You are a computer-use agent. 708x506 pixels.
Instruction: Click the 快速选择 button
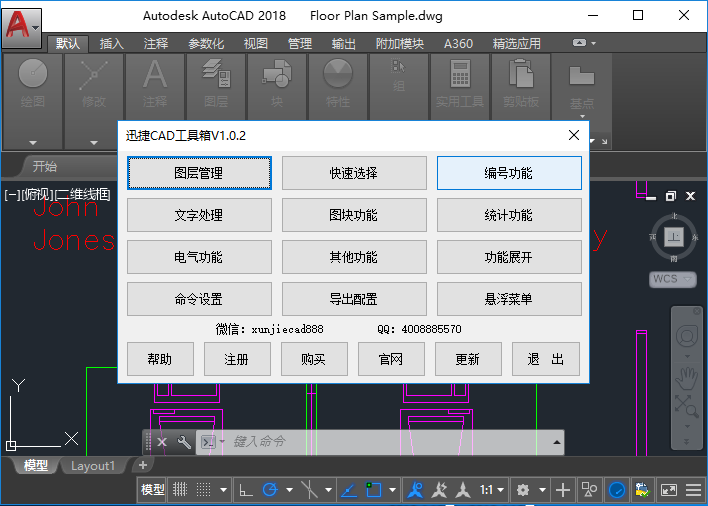point(354,173)
